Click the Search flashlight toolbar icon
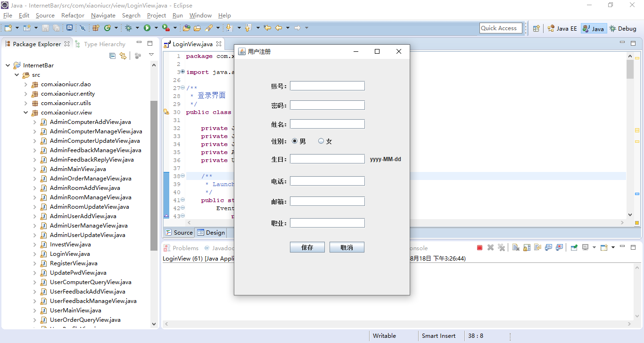 pos(209,28)
